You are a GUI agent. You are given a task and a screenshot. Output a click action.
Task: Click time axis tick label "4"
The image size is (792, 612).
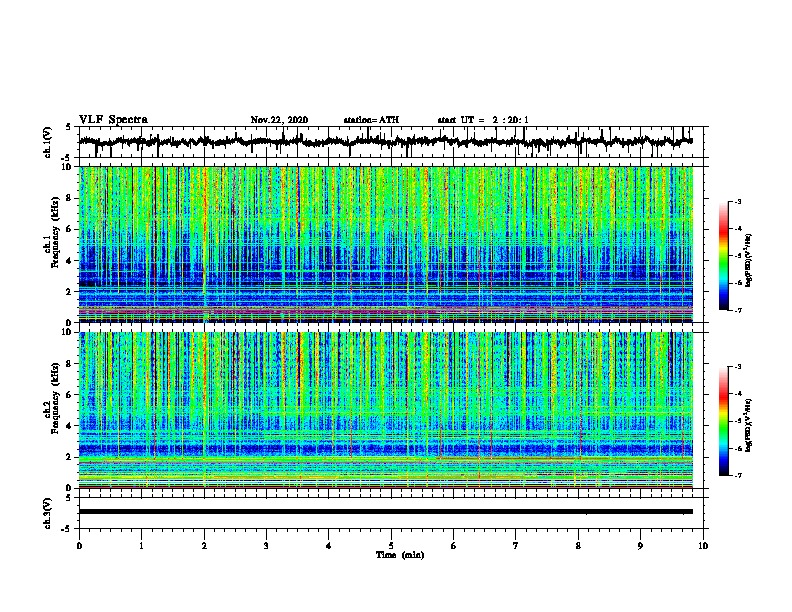coord(329,546)
